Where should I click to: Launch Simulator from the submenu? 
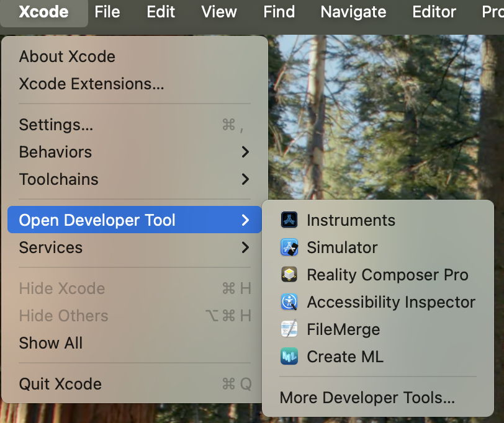pos(378,247)
